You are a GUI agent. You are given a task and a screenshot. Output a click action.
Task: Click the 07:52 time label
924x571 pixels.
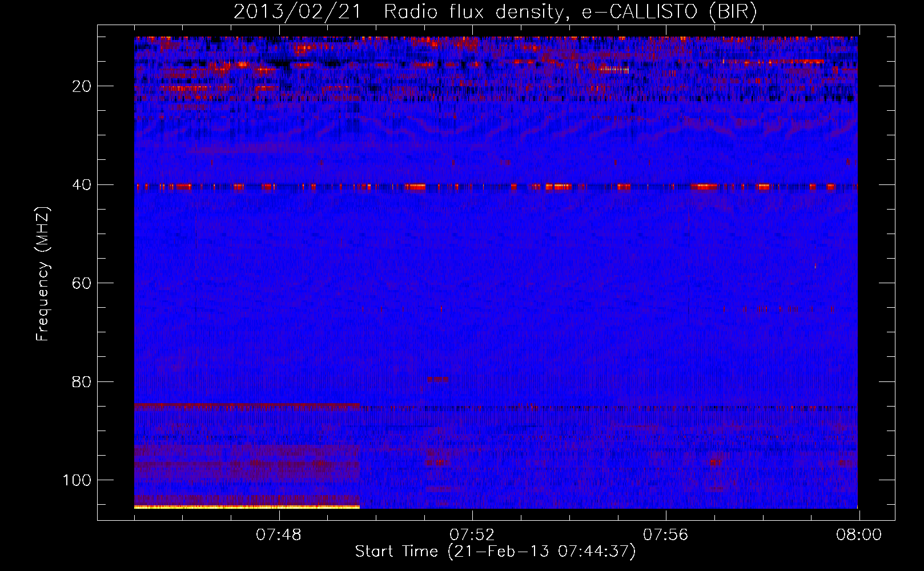click(472, 535)
